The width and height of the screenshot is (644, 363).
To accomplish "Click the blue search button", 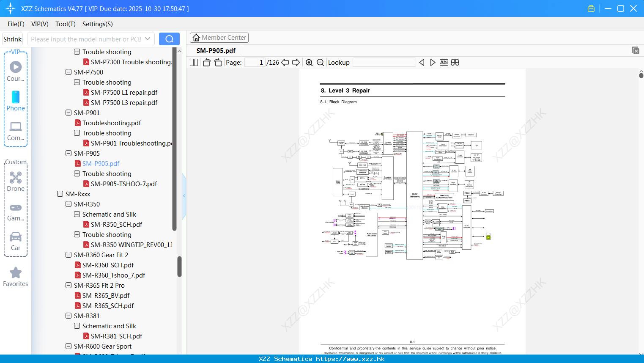I will click(169, 39).
